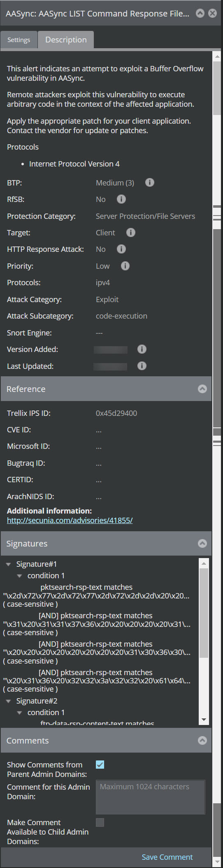Click the info icon next to BTP Medium (3)

point(150,182)
